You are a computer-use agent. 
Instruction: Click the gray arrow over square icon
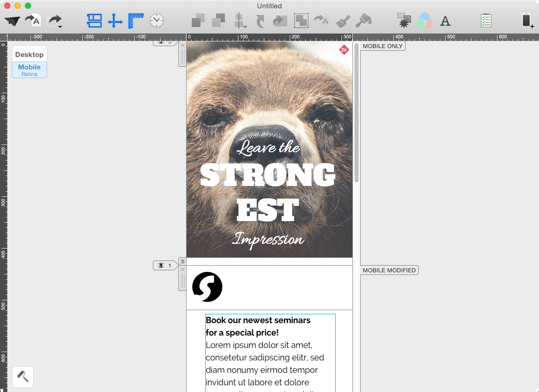pos(280,21)
